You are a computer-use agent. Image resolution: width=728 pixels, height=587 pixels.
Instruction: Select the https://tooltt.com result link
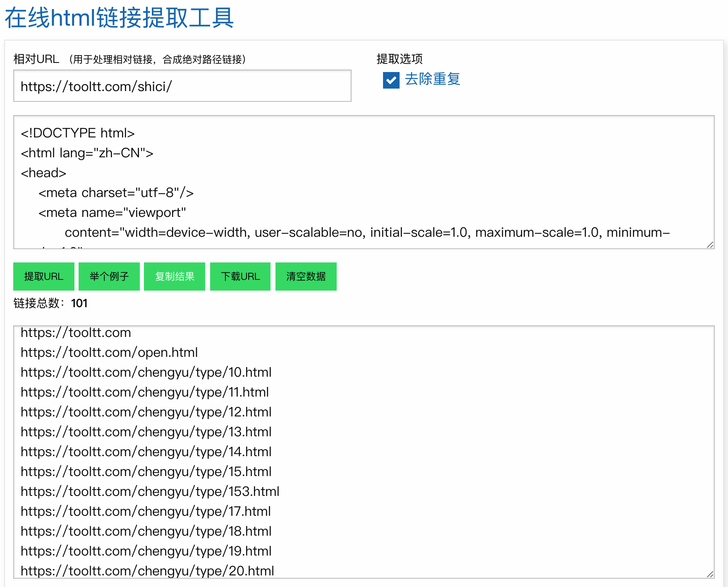point(76,332)
